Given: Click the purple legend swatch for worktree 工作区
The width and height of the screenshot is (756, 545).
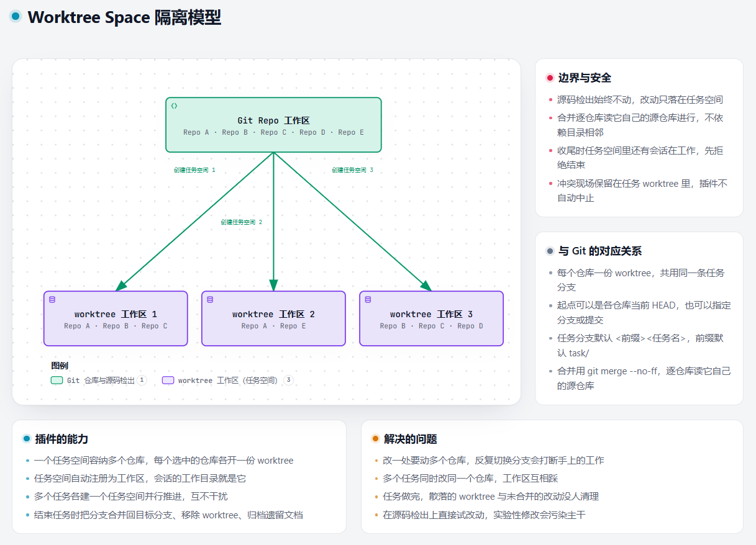Looking at the screenshot, I should 168,381.
